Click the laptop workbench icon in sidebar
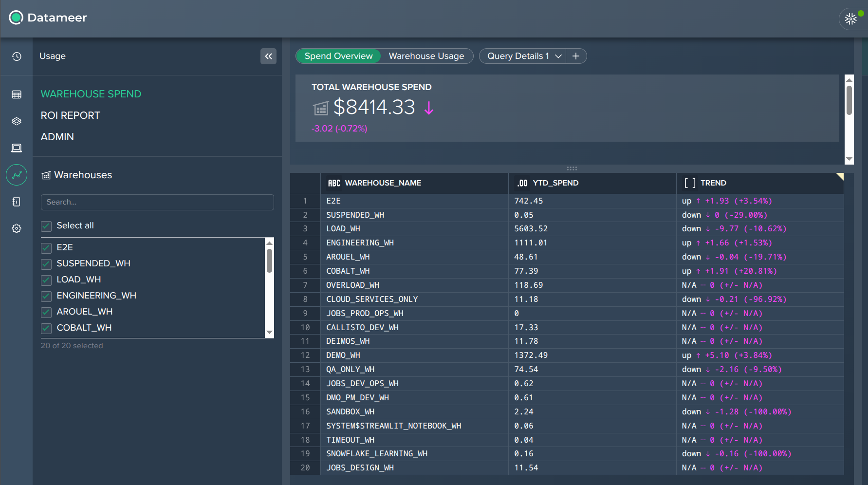The image size is (868, 485). [17, 148]
